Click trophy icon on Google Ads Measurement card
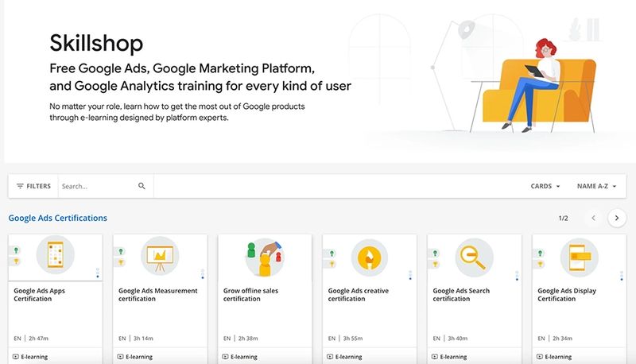Viewport: 636px width, 364px height. 121,262
